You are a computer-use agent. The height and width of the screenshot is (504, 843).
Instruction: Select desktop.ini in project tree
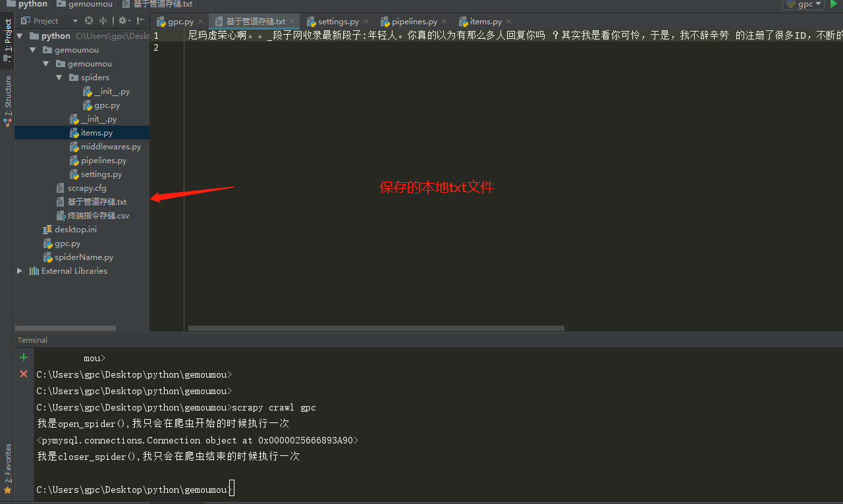point(70,230)
